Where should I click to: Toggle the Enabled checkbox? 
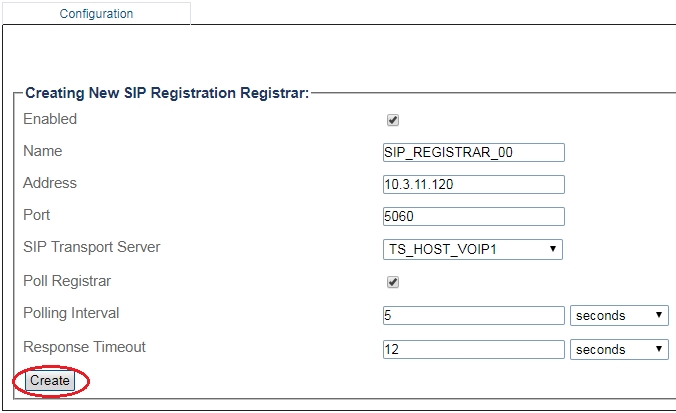[393, 120]
